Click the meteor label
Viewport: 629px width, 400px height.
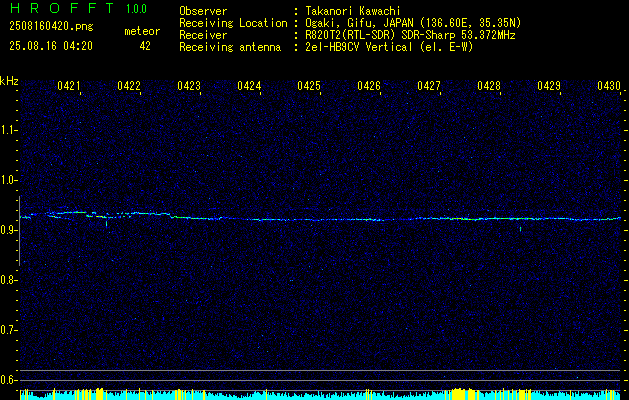click(142, 31)
